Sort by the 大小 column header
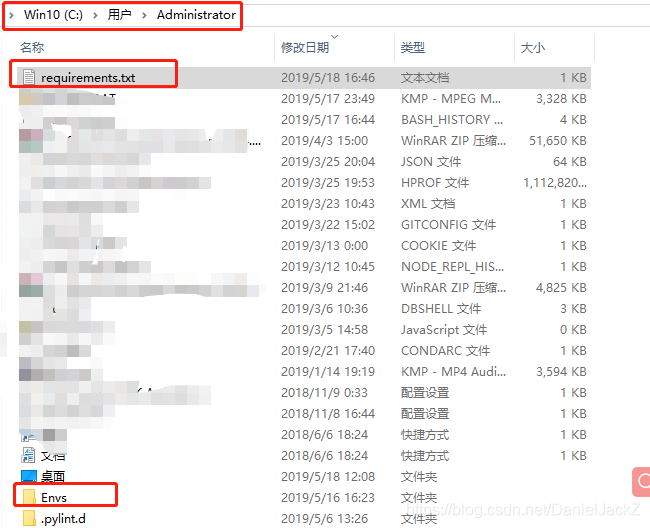Image resolution: width=650 pixels, height=528 pixels. coord(533,47)
